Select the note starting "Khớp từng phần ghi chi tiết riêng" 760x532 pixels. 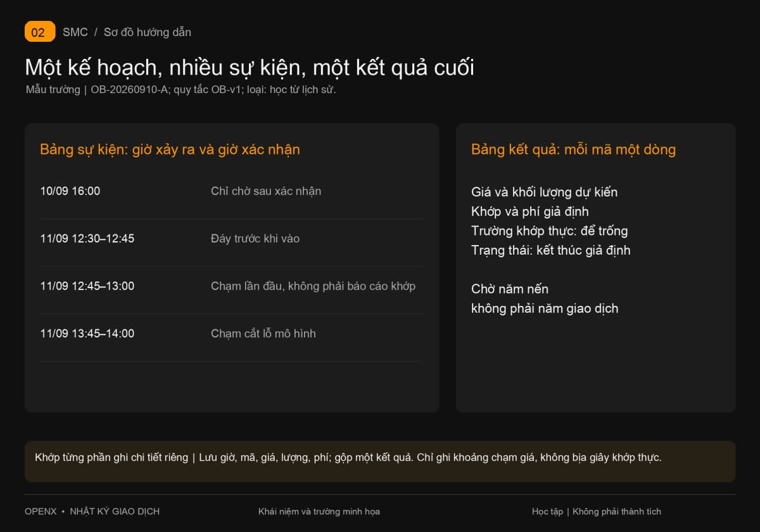pos(348,457)
